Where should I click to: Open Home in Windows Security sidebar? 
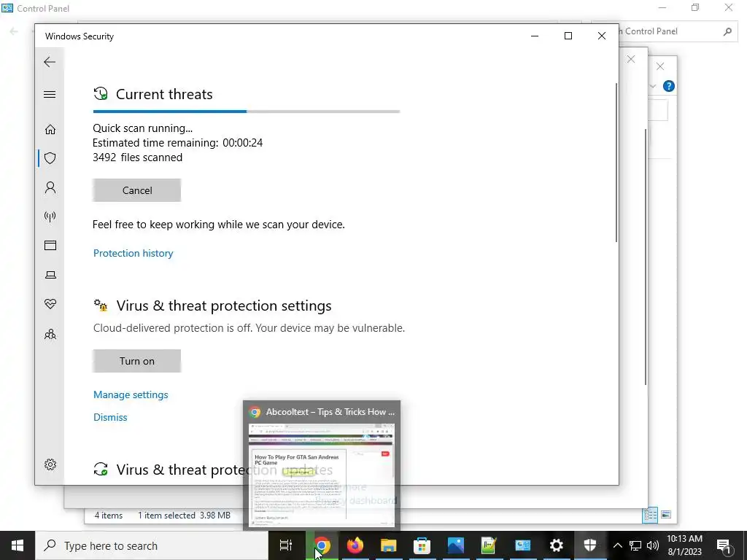[50, 130]
